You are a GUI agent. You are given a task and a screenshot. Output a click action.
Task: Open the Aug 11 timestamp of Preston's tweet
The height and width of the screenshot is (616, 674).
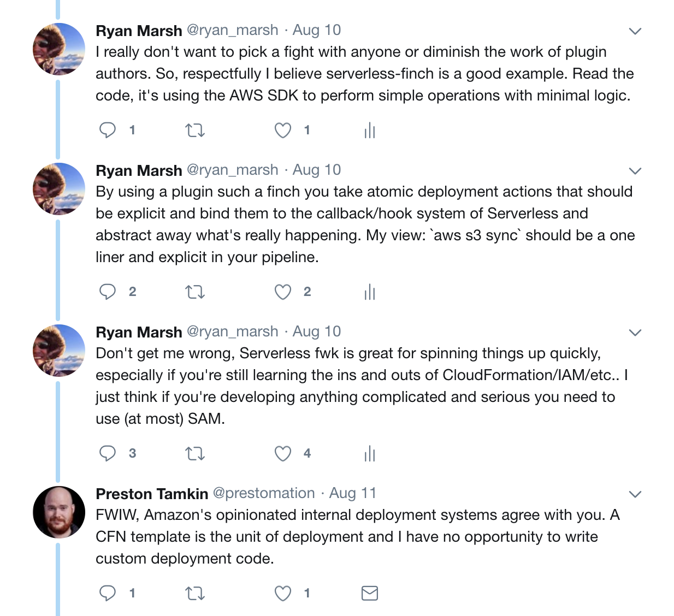(353, 493)
